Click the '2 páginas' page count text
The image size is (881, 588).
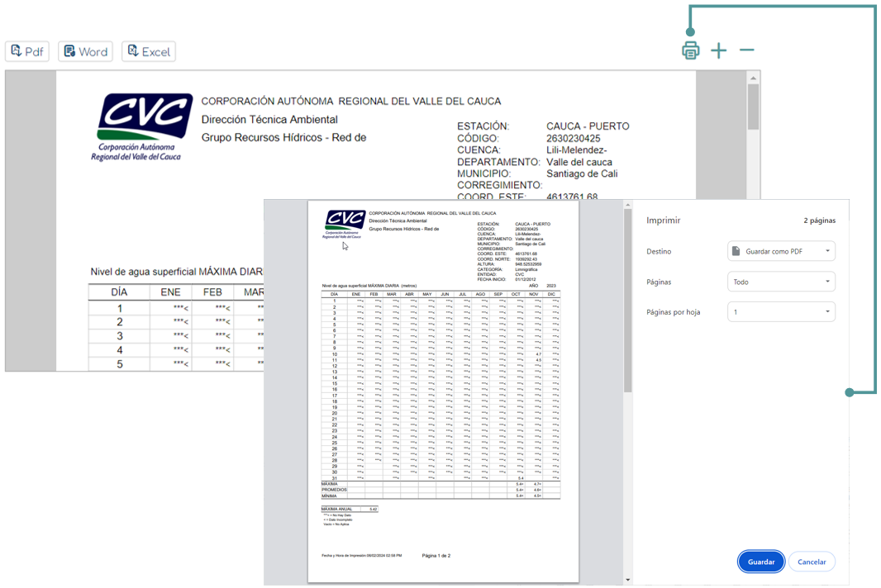[819, 220]
